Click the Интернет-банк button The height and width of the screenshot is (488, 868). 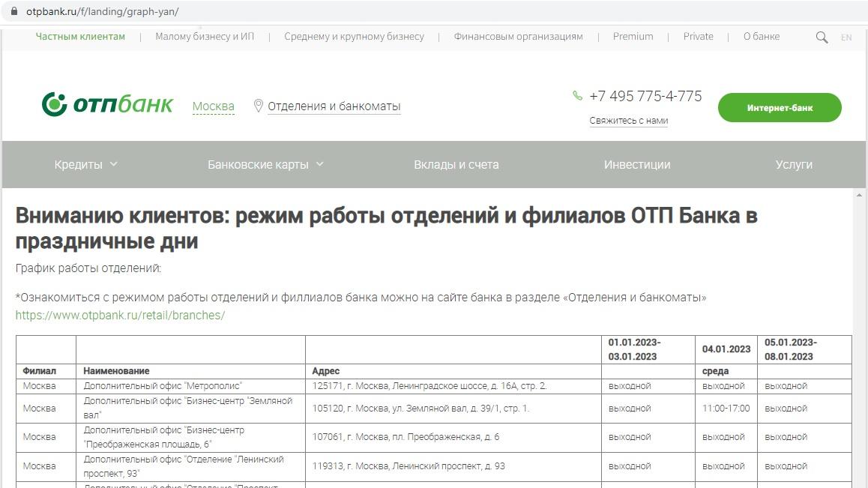[x=780, y=107]
